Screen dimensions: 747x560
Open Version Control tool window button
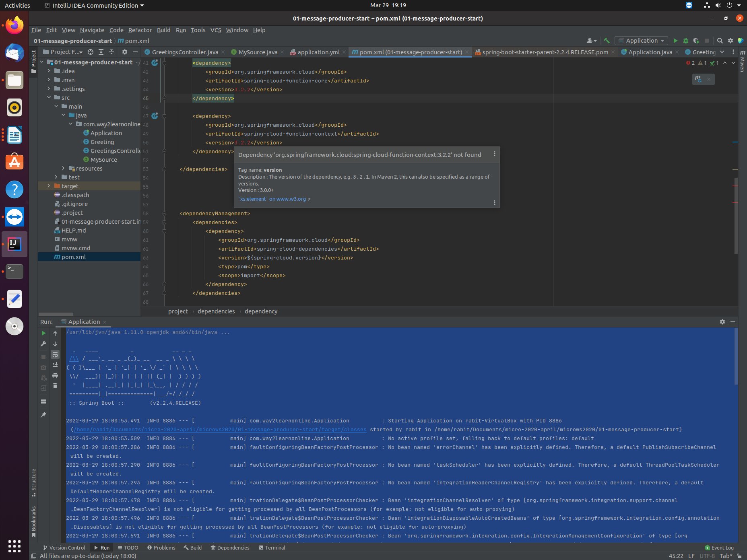64,548
